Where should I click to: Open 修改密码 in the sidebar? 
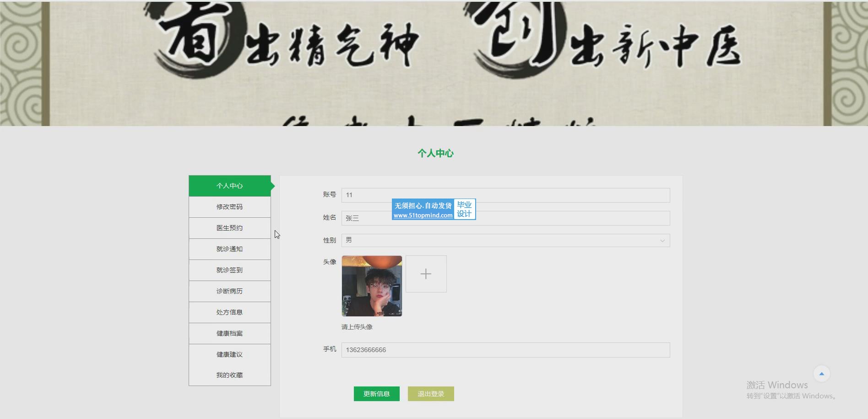point(230,207)
